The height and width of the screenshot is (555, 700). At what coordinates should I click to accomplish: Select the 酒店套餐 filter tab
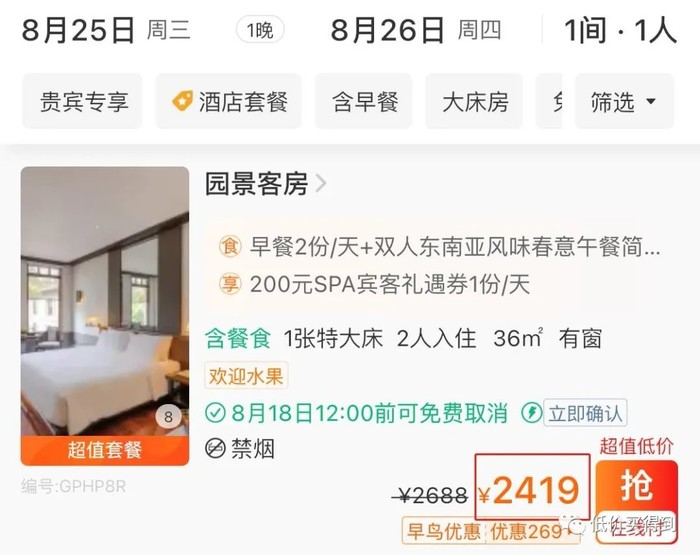[229, 101]
